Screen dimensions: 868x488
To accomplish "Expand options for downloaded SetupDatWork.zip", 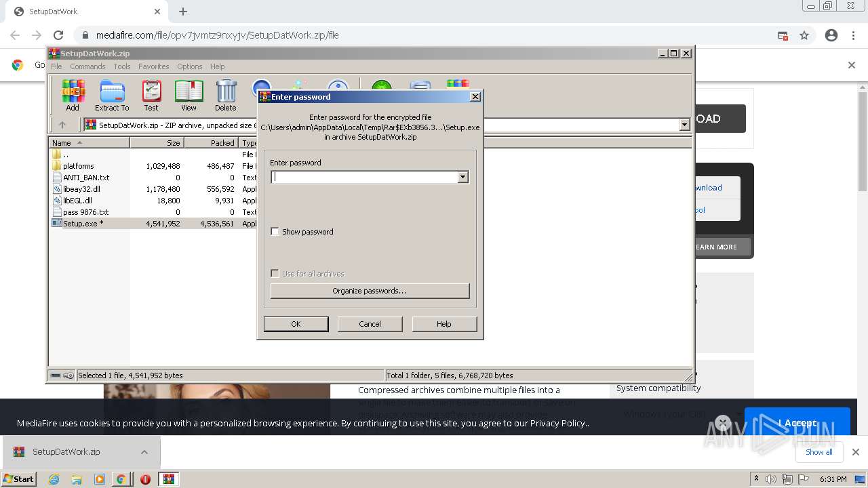I will [x=144, y=452].
